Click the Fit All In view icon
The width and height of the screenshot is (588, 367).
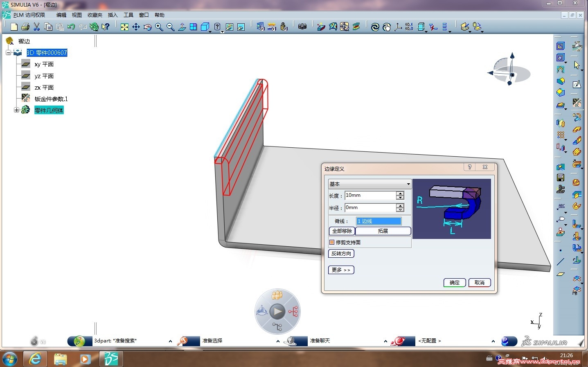point(124,27)
